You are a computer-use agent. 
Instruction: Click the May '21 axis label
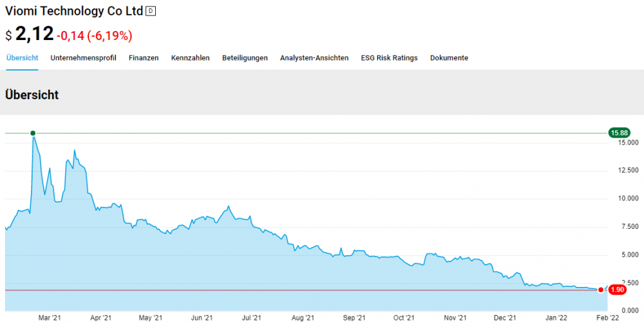pyautogui.click(x=151, y=318)
